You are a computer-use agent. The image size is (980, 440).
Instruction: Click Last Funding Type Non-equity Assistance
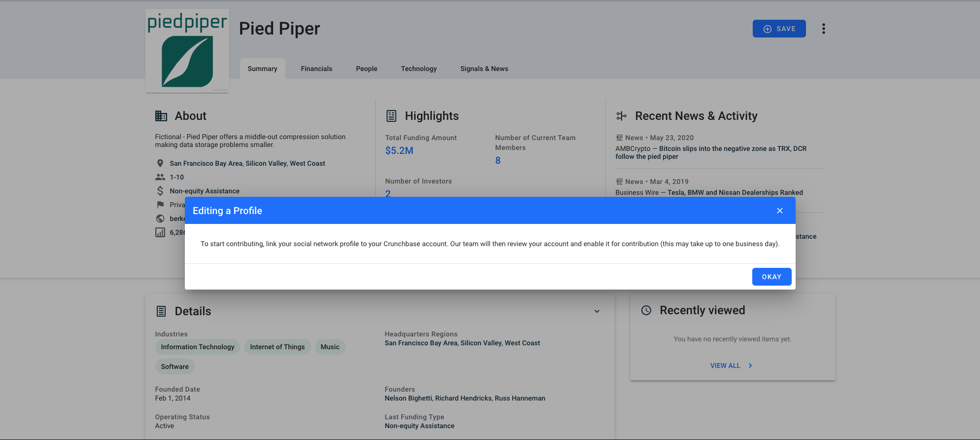[420, 426]
